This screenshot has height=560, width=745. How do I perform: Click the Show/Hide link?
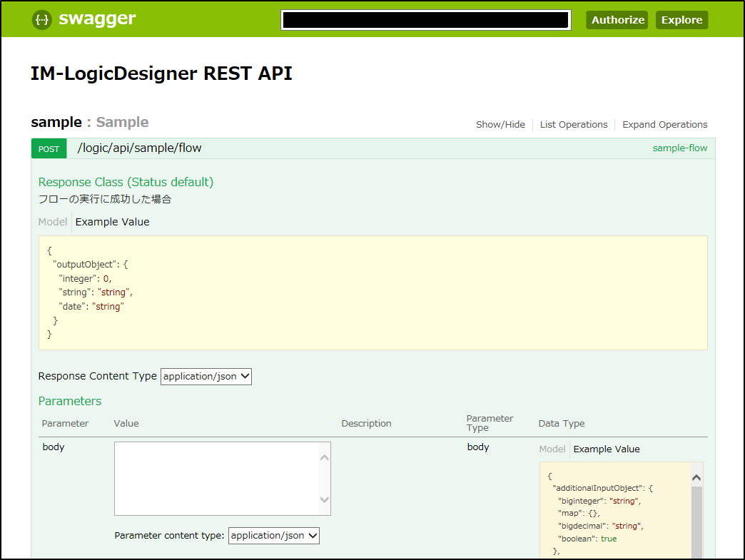click(x=500, y=124)
